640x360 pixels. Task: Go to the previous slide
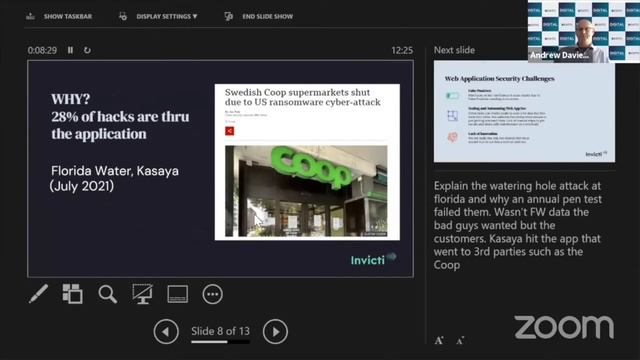(x=166, y=331)
